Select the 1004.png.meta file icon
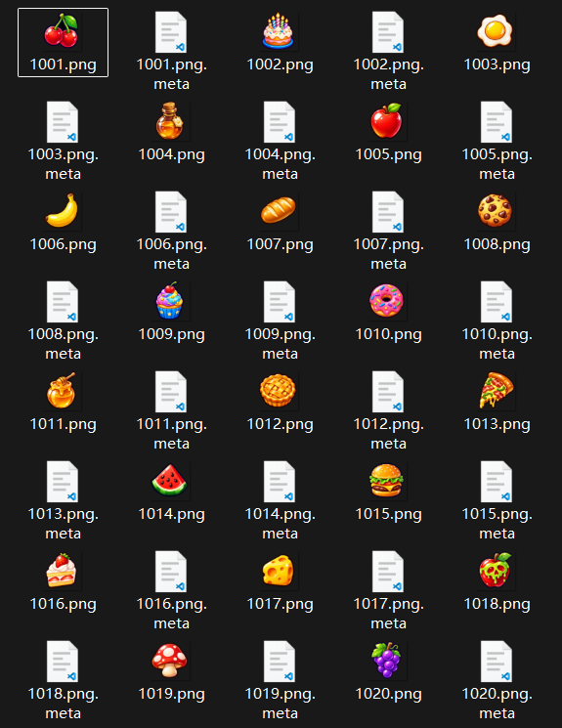 point(279,122)
